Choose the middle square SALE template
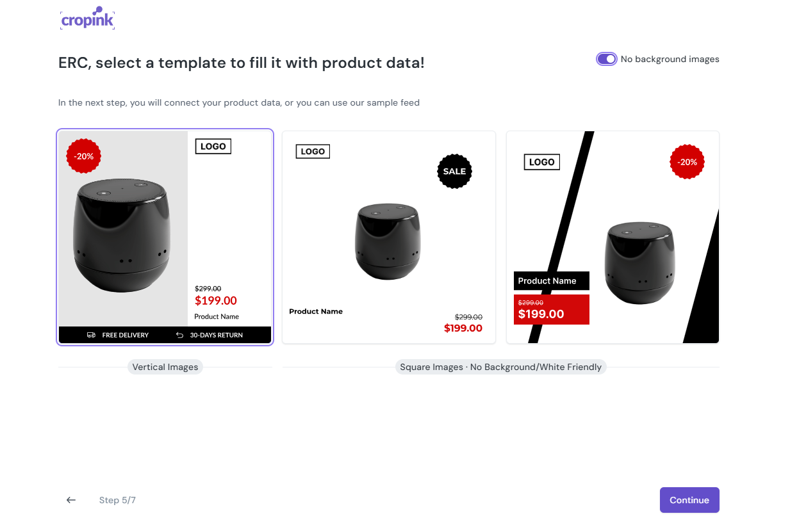The image size is (790, 532). click(x=388, y=237)
